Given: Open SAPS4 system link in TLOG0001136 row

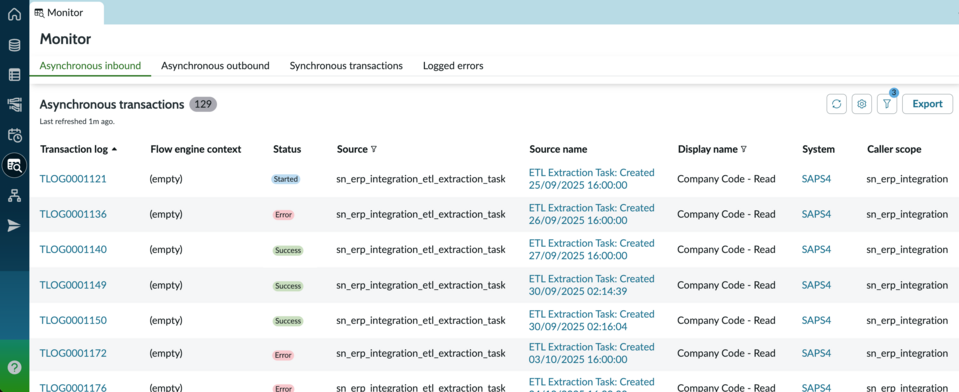Looking at the screenshot, I should click(x=816, y=215).
